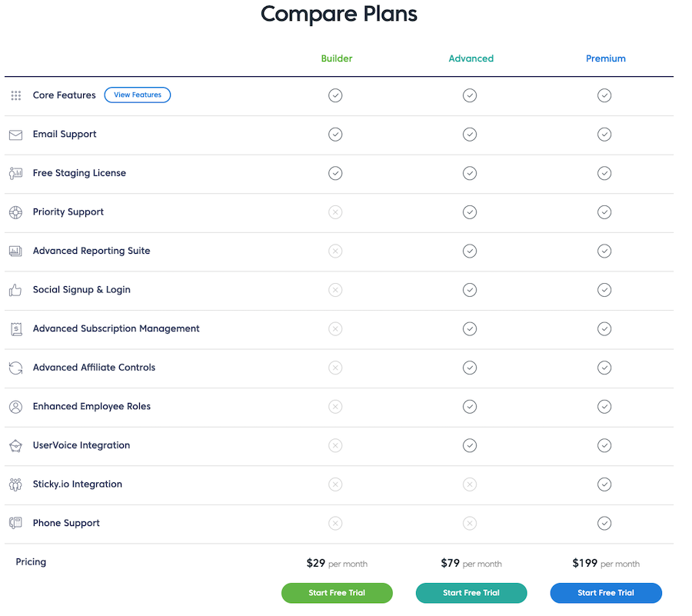This screenshot has height=616, width=692.
Task: Click the Enhanced Employee Roles person icon
Action: point(16,407)
